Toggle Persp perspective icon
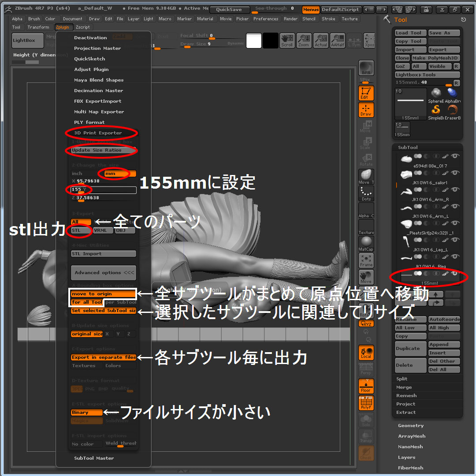 366,369
